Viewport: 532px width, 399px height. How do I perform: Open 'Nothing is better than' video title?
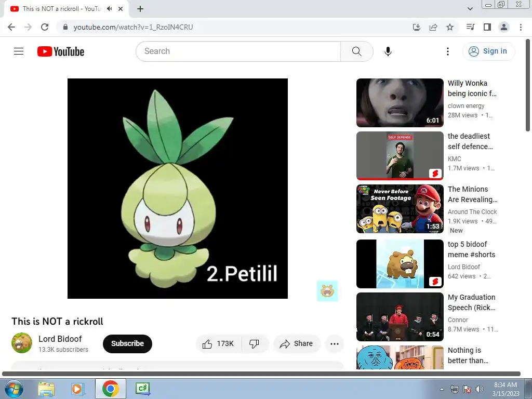click(468, 355)
